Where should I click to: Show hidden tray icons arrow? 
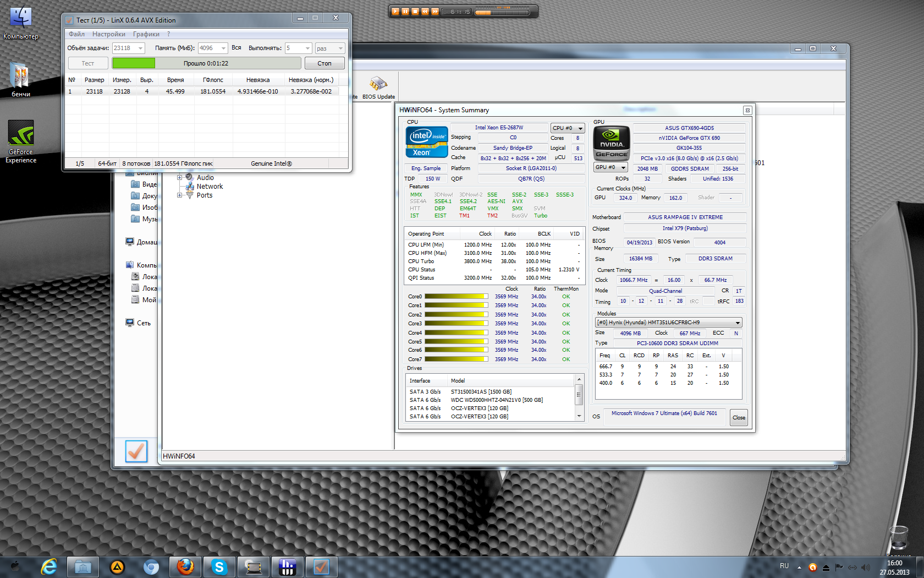click(799, 568)
